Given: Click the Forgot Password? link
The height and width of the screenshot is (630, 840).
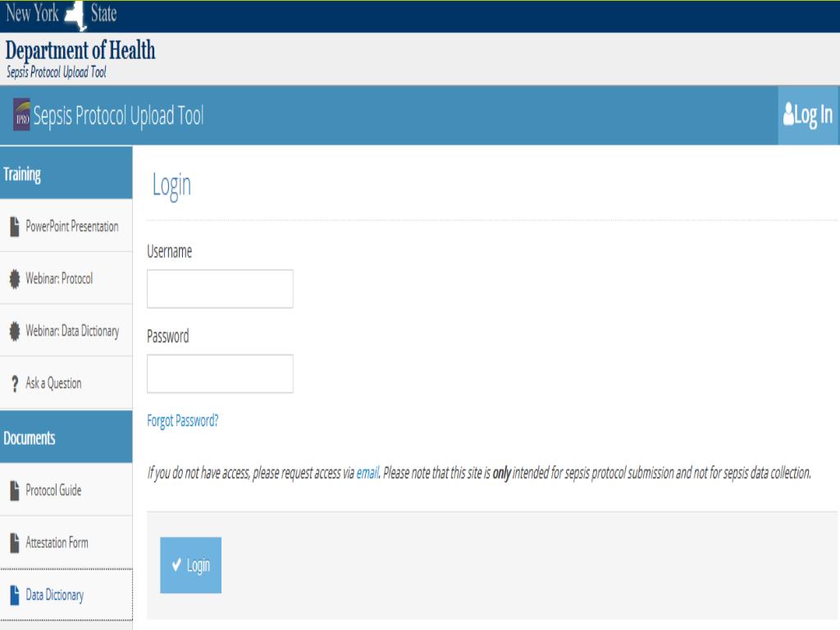Looking at the screenshot, I should click(183, 421).
